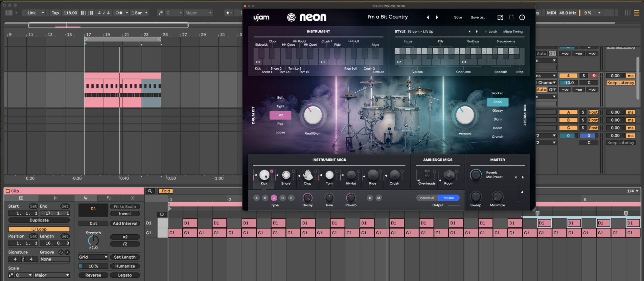This screenshot has width=644, height=281.
Task: Select kick type A
Action: click(257, 198)
